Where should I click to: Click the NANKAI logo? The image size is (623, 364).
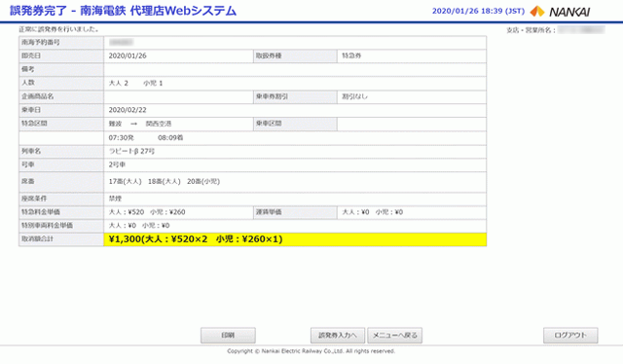pos(561,12)
